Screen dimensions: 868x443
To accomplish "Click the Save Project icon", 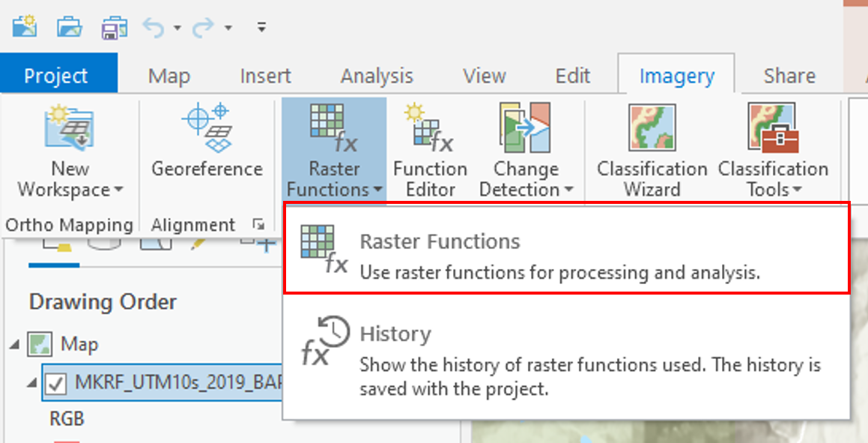I will pos(114,27).
